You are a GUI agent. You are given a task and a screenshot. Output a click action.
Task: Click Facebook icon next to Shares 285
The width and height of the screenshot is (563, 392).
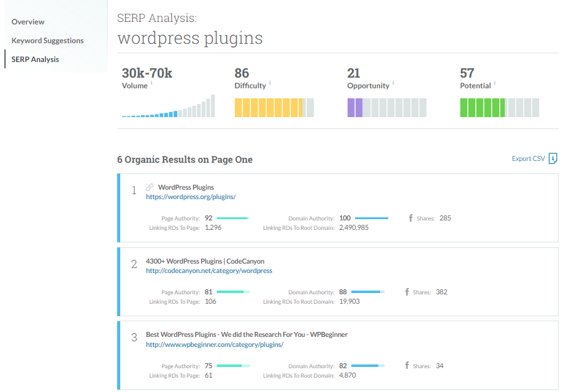[x=411, y=218]
